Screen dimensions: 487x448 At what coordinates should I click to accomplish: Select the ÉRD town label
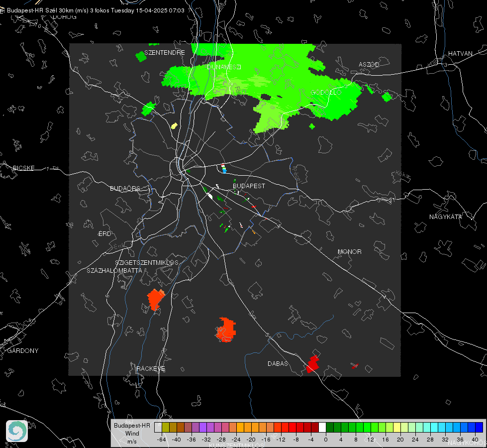104,234
